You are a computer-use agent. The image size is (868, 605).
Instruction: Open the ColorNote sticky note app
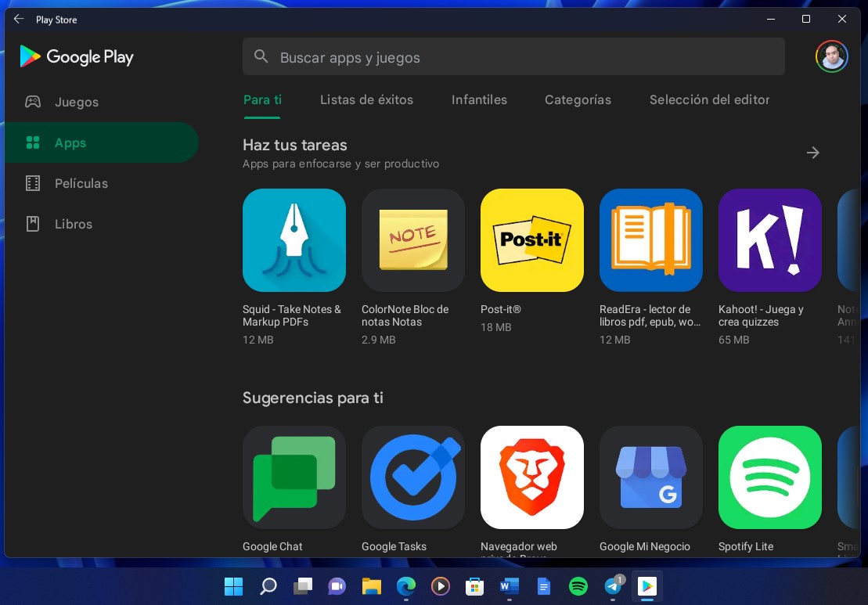pyautogui.click(x=412, y=240)
